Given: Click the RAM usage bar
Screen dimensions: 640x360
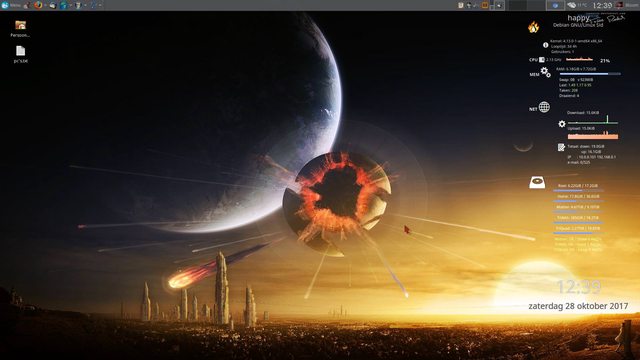Looking at the screenshot, I should pos(590,74).
